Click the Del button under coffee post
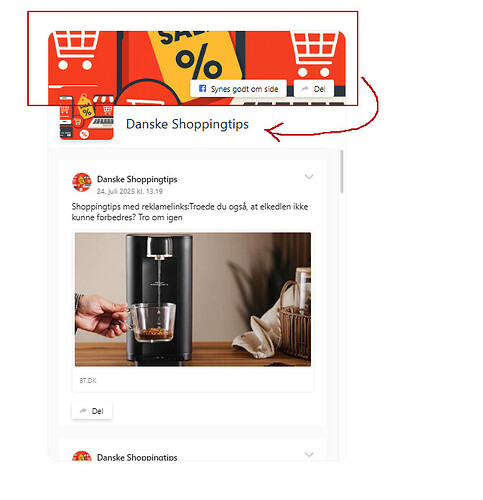The width and height of the screenshot is (483, 500). point(92,411)
